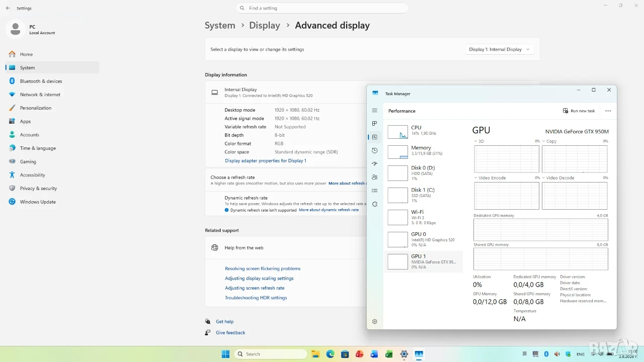Click System in the breadcrumb
644x362 pixels.
pyautogui.click(x=220, y=25)
